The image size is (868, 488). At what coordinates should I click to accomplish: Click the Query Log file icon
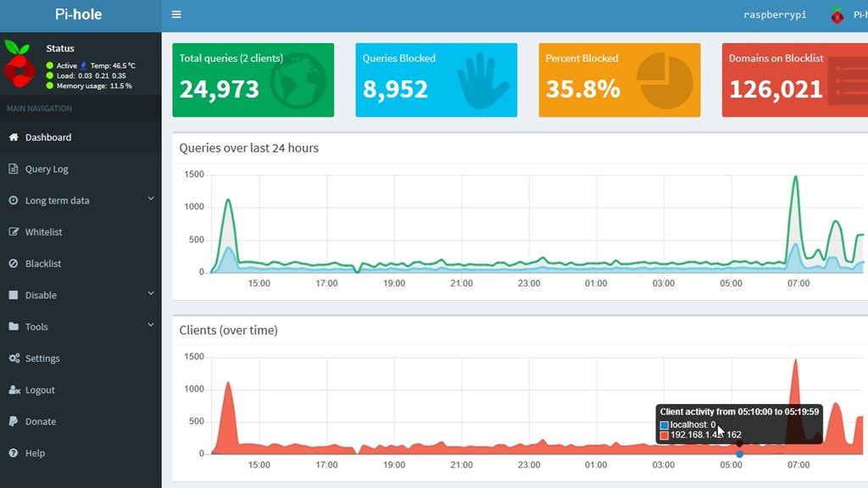[14, 169]
